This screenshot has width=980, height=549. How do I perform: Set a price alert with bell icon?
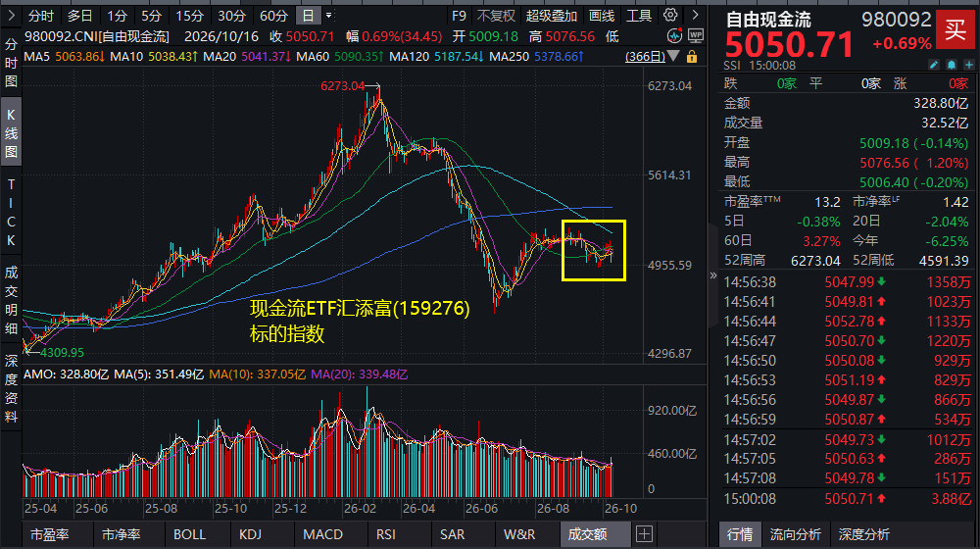point(952,65)
